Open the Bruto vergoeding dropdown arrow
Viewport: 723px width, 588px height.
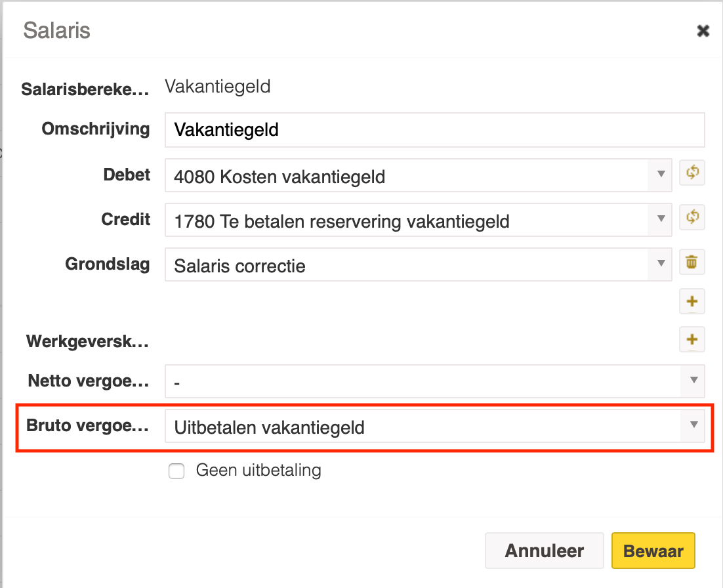pyautogui.click(x=693, y=425)
